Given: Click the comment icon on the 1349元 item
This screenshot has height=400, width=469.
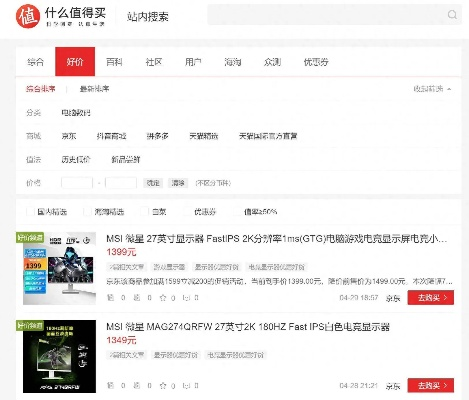Looking at the screenshot, I should (x=186, y=385).
